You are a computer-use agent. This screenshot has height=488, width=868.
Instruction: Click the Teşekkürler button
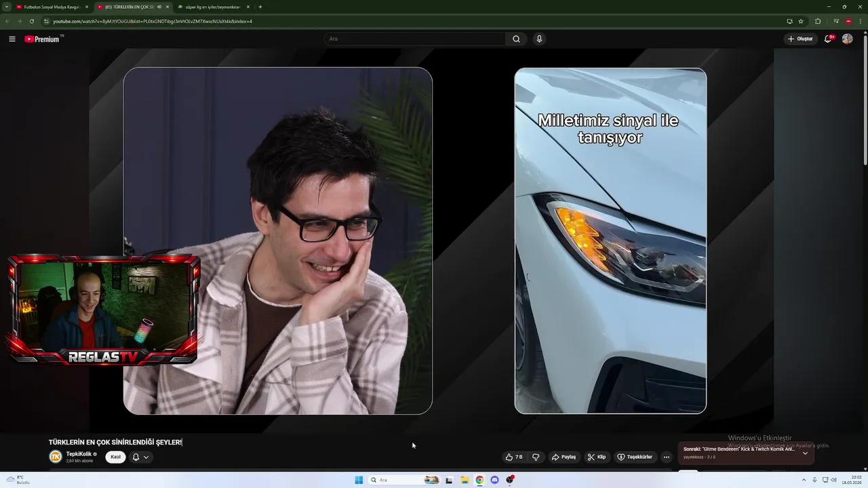(635, 457)
